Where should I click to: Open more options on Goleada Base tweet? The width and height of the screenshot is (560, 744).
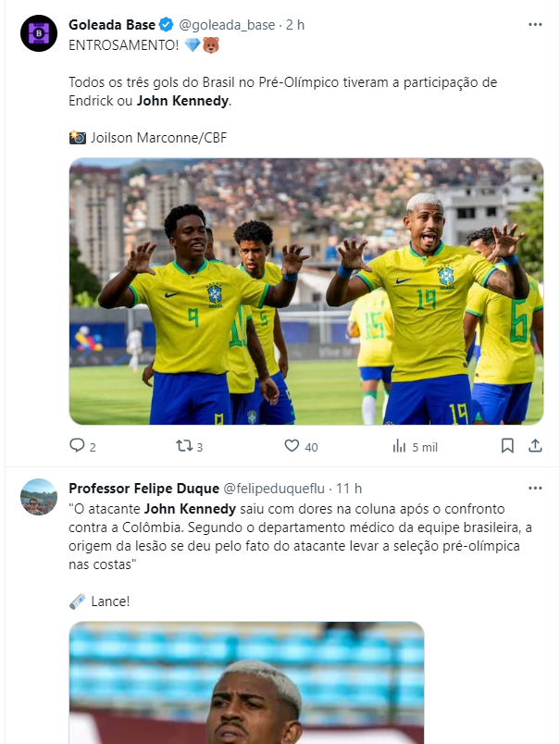pyautogui.click(x=535, y=25)
